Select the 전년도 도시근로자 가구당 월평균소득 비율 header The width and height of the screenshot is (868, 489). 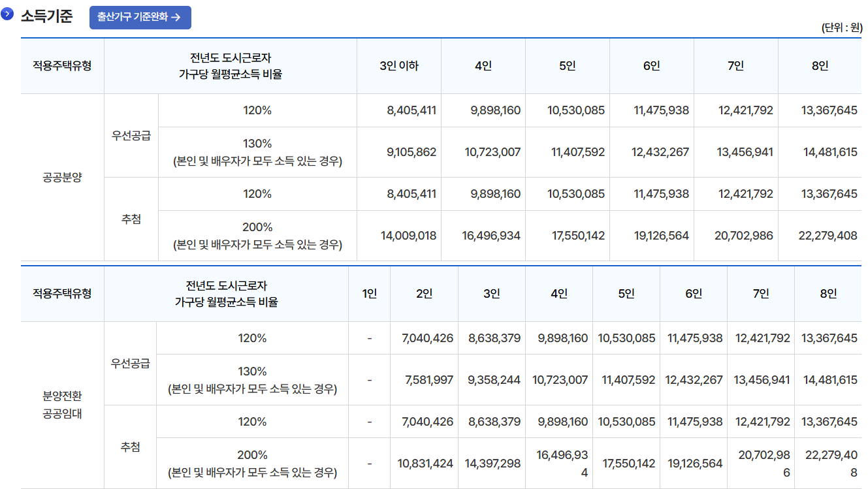click(257, 65)
